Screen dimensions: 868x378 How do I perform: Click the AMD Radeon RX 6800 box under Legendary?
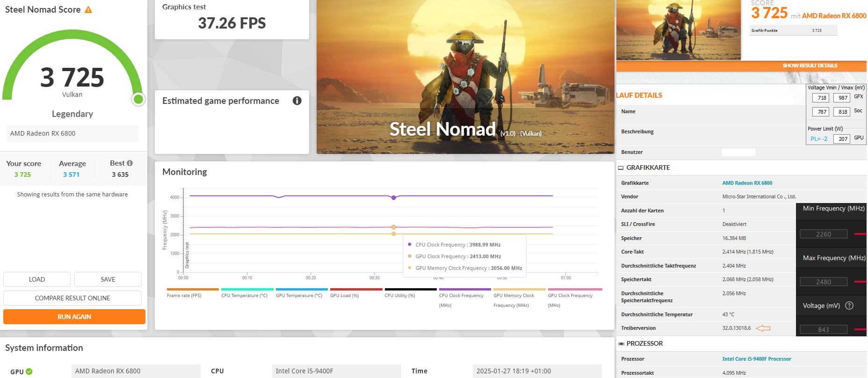pyautogui.click(x=72, y=133)
